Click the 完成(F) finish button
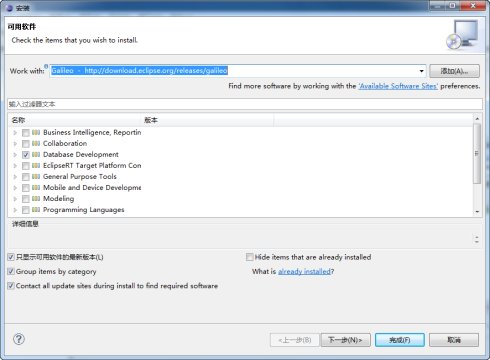The image size is (490, 360). (400, 340)
